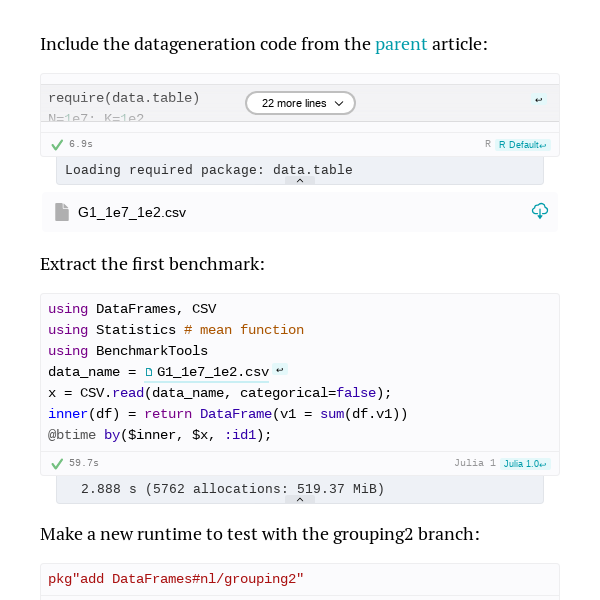
Task: Click green checkmark beside 6.9s
Action: 57,145
